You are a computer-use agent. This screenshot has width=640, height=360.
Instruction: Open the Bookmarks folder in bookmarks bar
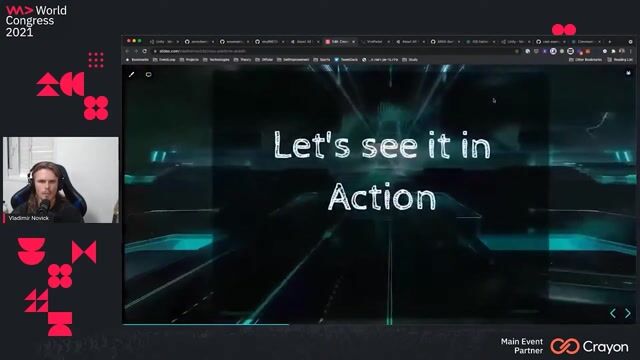138,60
